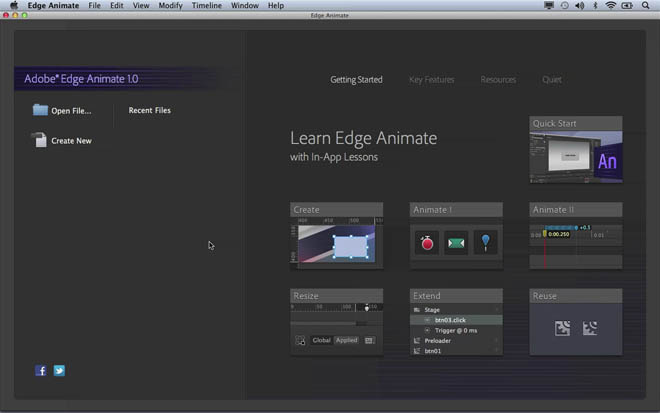
Task: Open the Window menu
Action: pos(245,5)
